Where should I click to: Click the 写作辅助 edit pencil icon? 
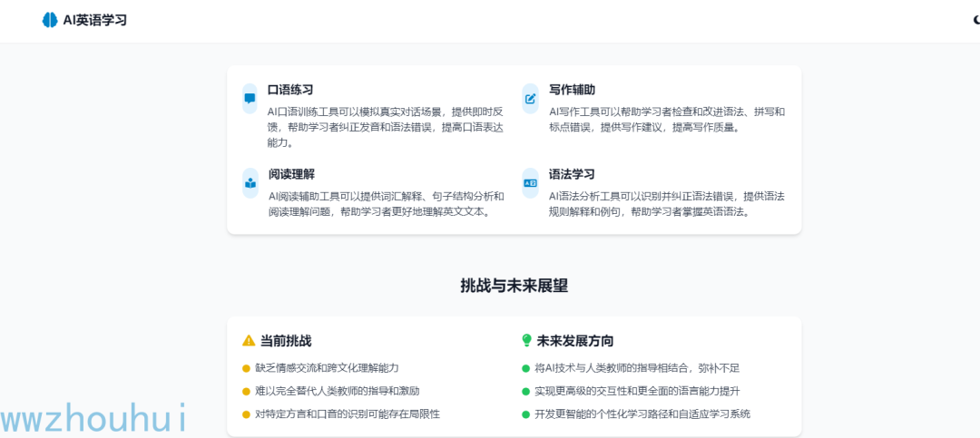coord(530,98)
